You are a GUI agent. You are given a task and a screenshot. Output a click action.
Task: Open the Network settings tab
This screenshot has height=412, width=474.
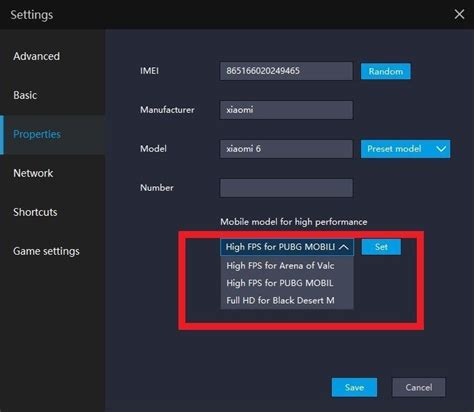(x=33, y=173)
